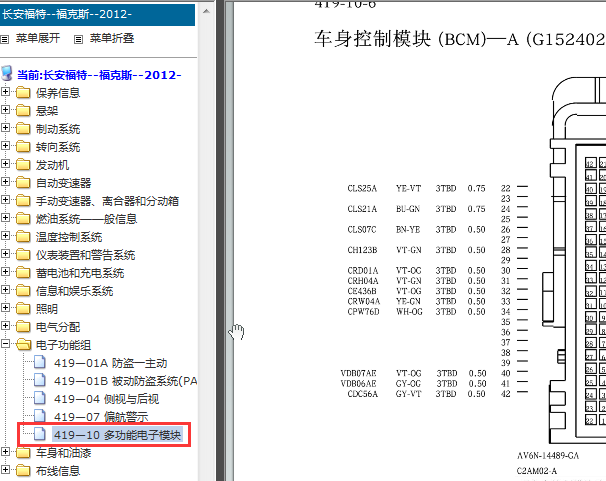The width and height of the screenshot is (606, 481).
Task: Select the 温度控制系统 folder label
Action: pos(69,237)
